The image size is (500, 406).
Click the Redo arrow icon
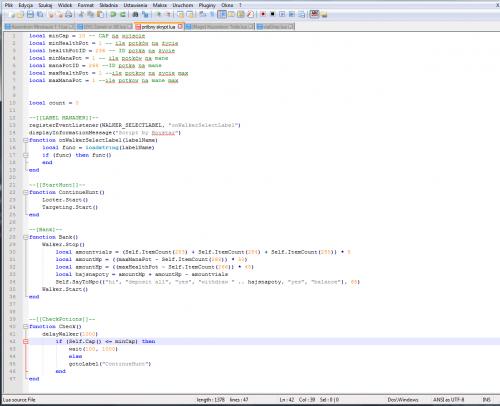(x=123, y=14)
